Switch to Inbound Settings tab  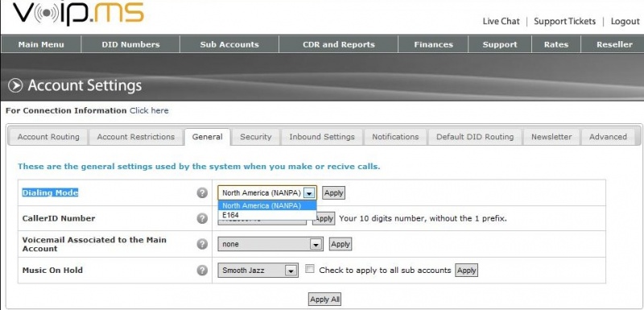(x=322, y=137)
